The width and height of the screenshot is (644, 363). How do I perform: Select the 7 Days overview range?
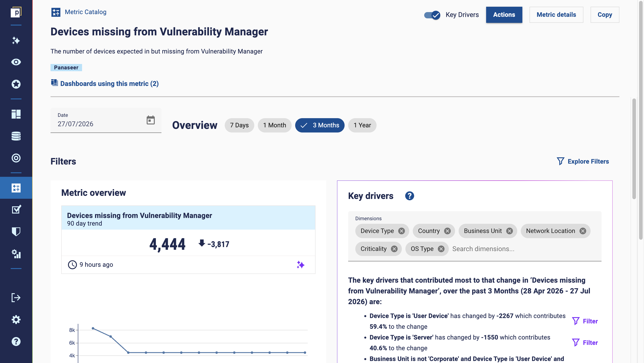239,125
